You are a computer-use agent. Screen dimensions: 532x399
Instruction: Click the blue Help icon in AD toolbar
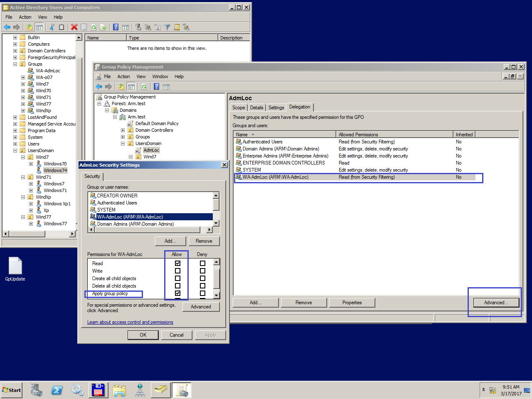tap(116, 27)
